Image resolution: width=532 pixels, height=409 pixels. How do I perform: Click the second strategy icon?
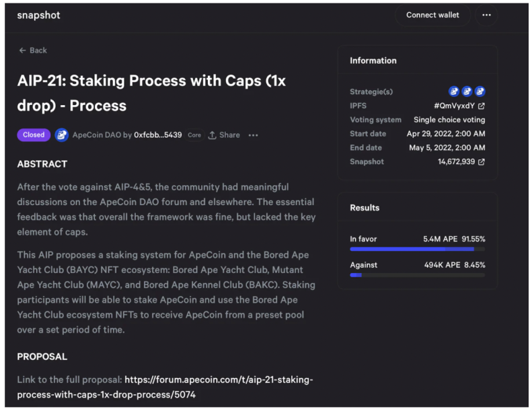(x=467, y=91)
